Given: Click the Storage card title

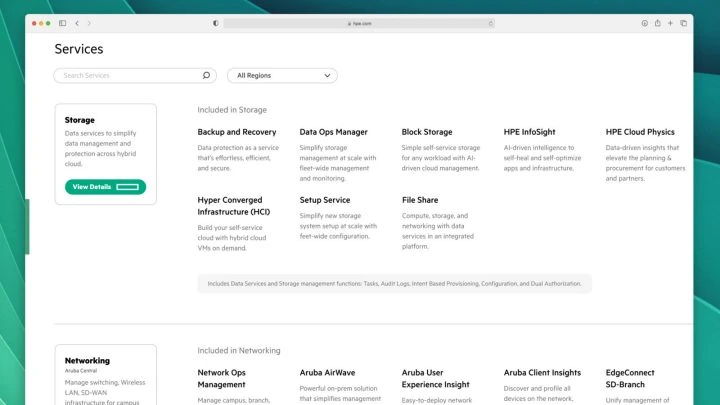Looking at the screenshot, I should [x=79, y=120].
